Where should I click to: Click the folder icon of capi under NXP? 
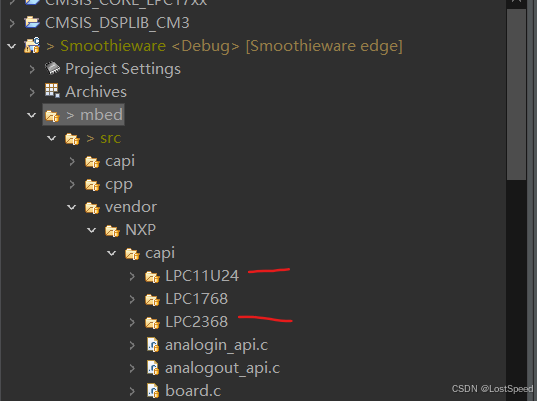[x=132, y=254]
